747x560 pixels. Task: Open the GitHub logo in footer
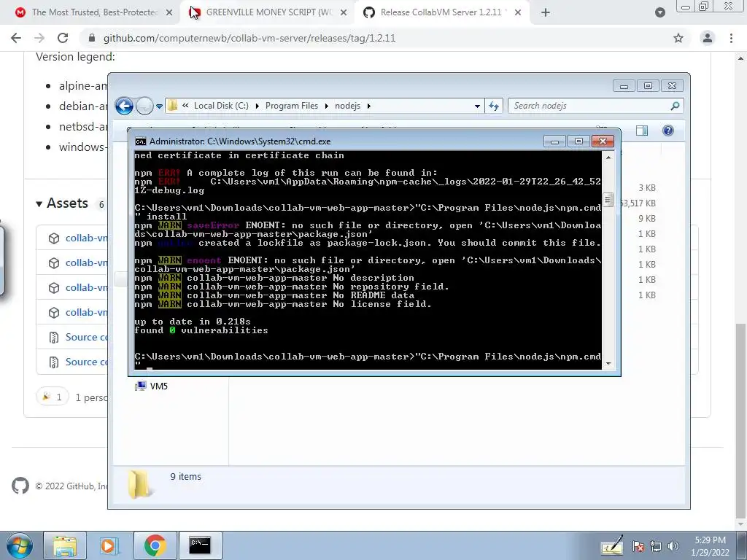(x=20, y=486)
